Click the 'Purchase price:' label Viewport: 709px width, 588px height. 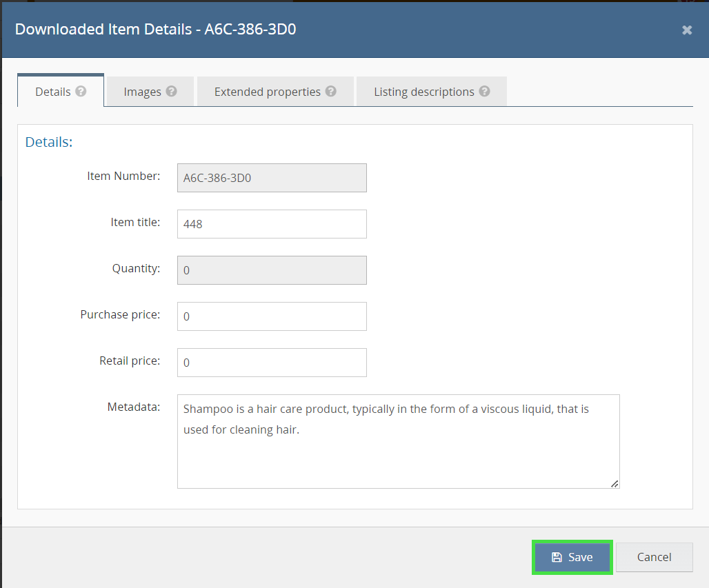point(120,314)
